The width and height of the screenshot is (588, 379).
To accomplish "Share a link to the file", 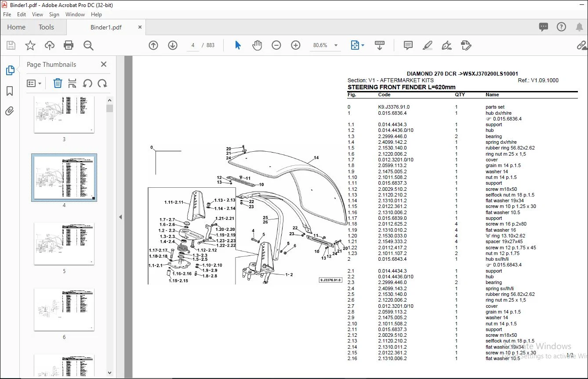I will pos(582,45).
